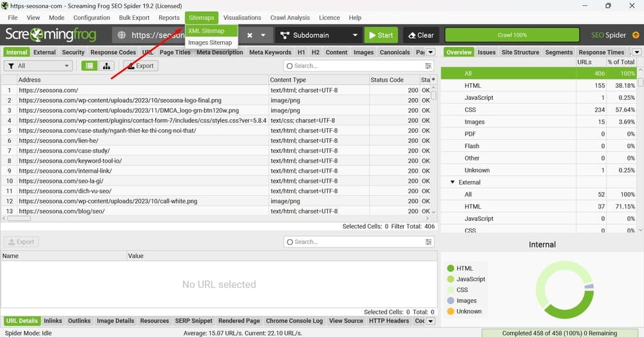Click the globe icon in URL bar
Viewport: 644px width, 337px height.
click(122, 35)
